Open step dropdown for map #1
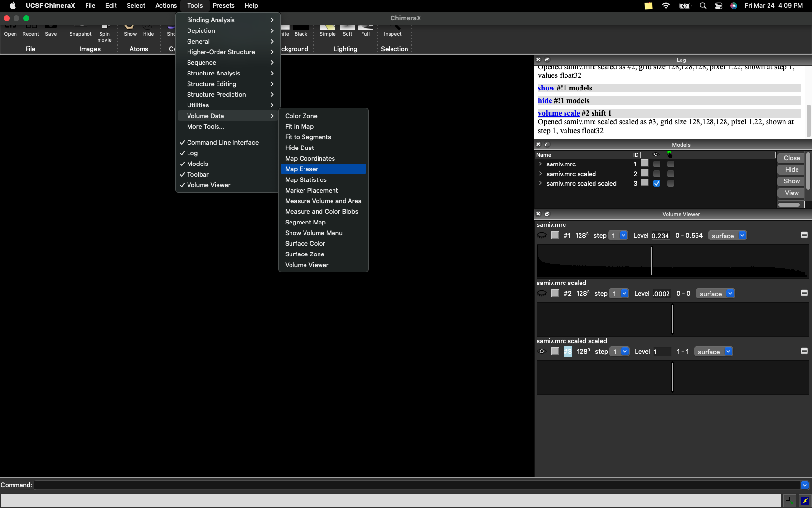 pos(618,236)
